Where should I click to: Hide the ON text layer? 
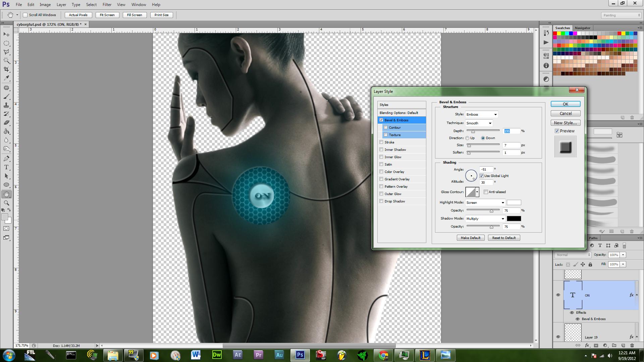558,295
